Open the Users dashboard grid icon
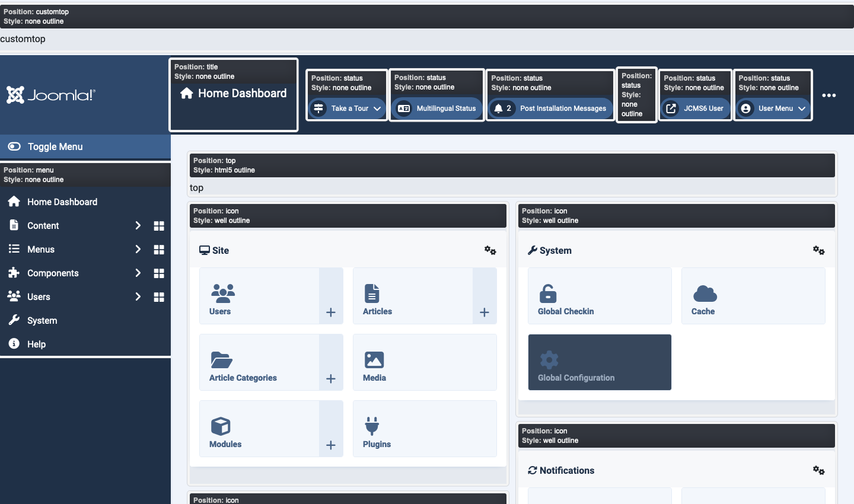Viewport: 854px width, 504px height. (159, 297)
